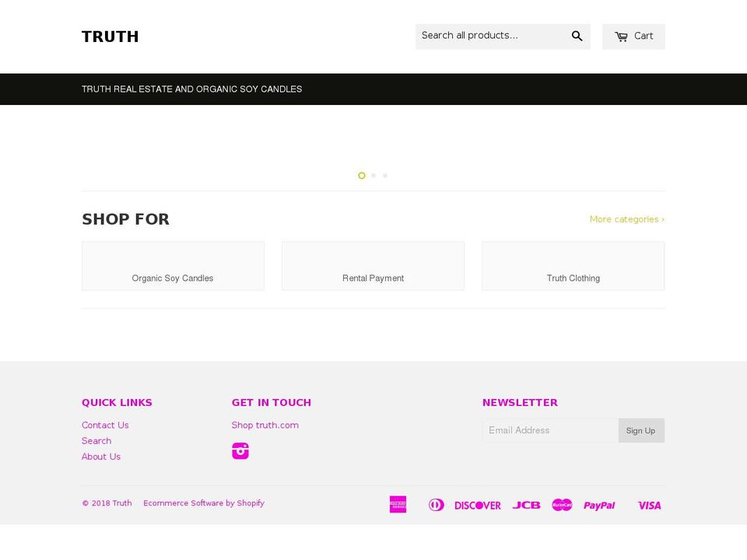Open the Truth Clothing category
This screenshot has width=747, height=560.
click(x=573, y=266)
